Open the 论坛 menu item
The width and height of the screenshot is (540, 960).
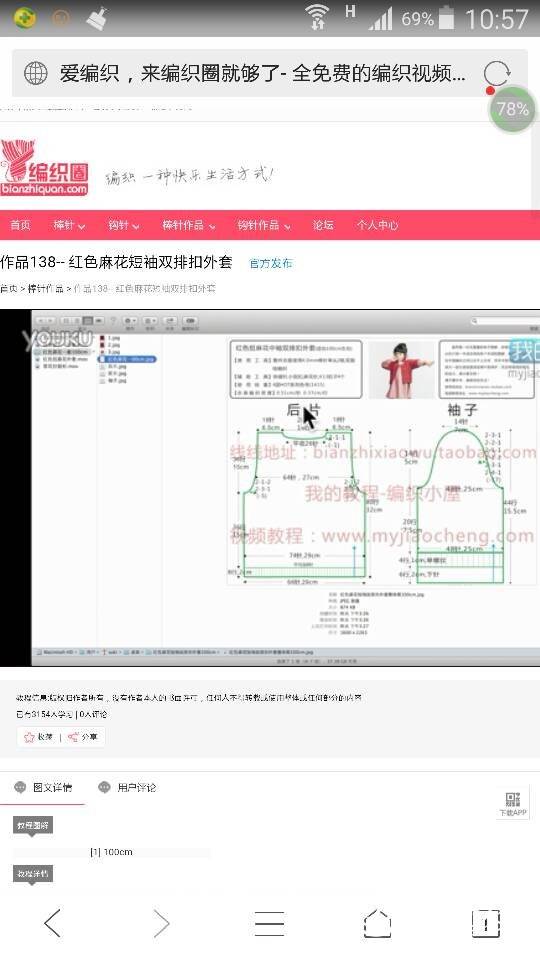[323, 225]
